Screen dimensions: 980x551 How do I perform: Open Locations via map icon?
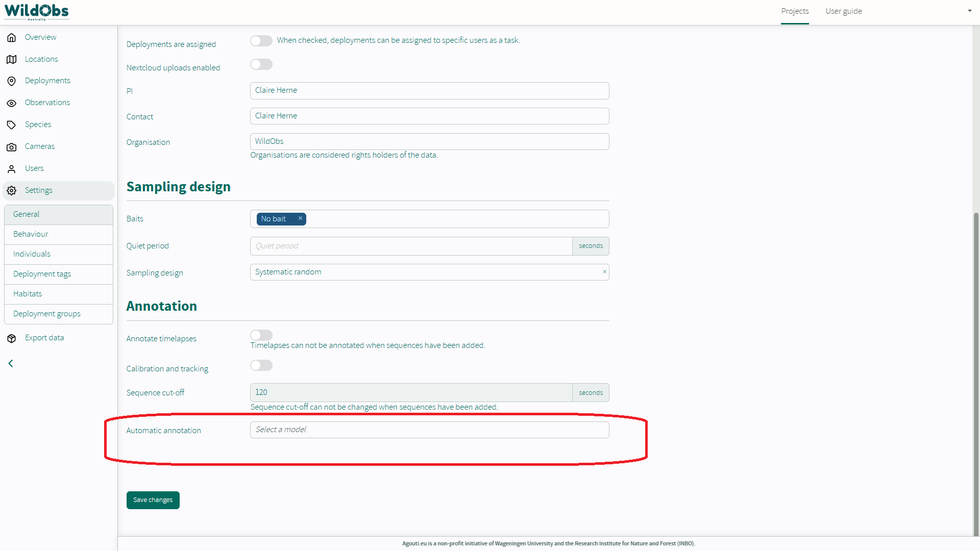click(x=11, y=60)
